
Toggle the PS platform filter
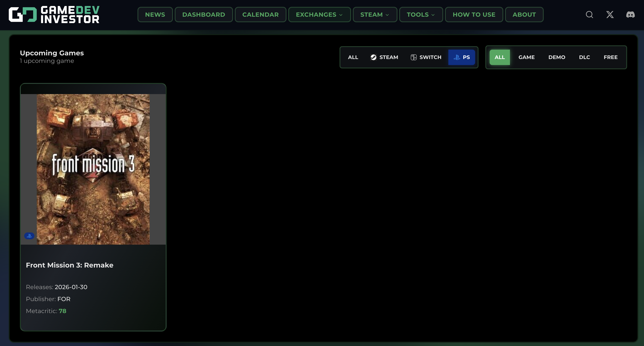[461, 57]
